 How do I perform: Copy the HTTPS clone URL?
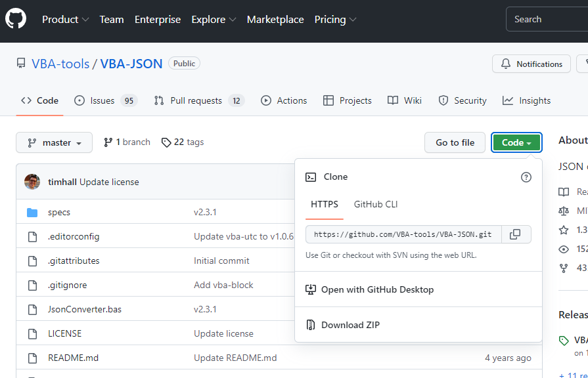click(516, 234)
